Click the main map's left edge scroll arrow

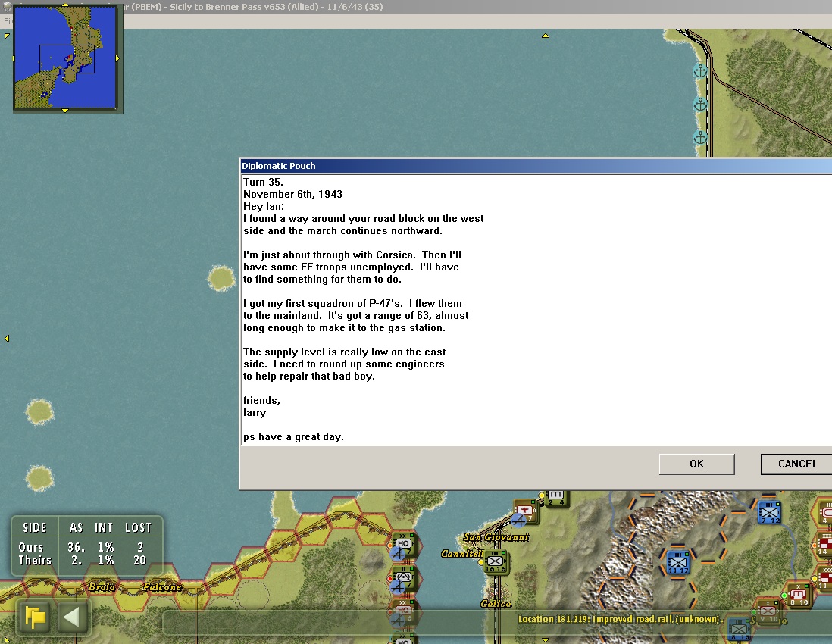tap(7, 339)
